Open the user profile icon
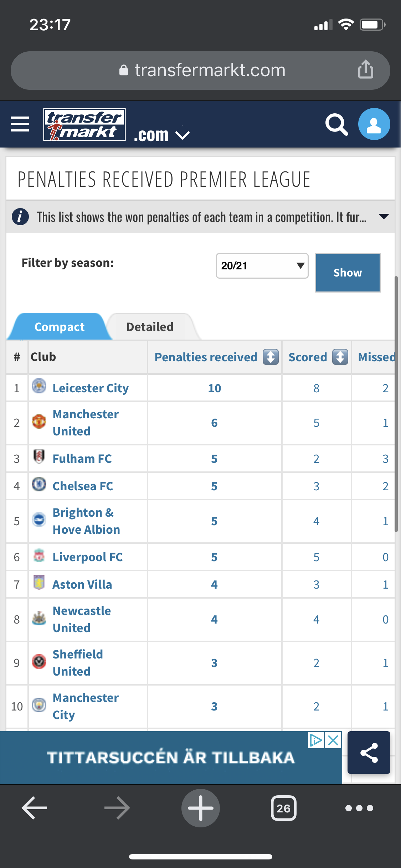 (x=374, y=124)
